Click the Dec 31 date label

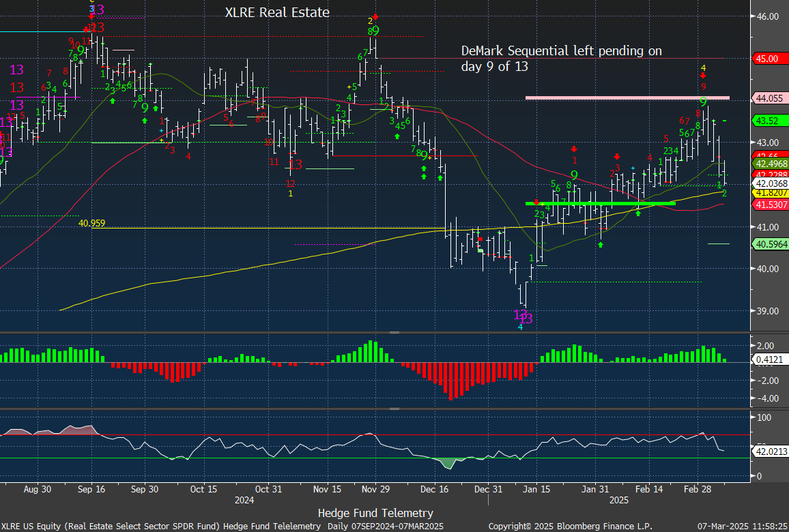coord(489,489)
